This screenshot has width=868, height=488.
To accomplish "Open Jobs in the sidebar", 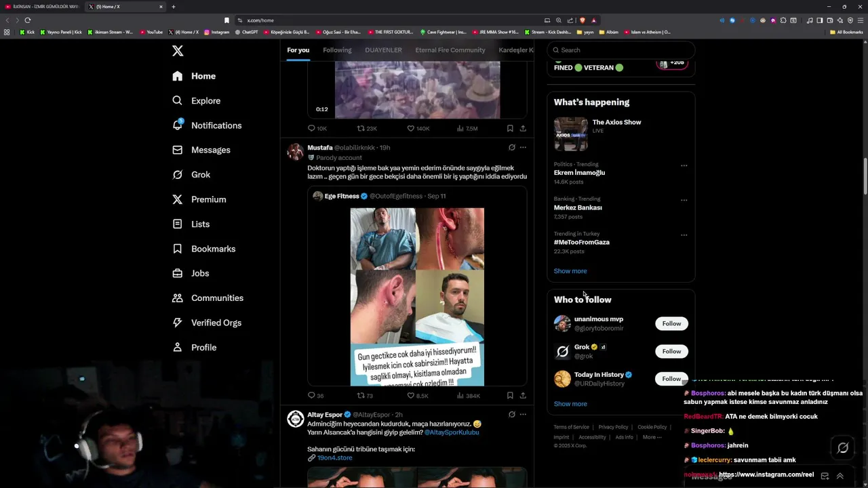I will click(190, 273).
